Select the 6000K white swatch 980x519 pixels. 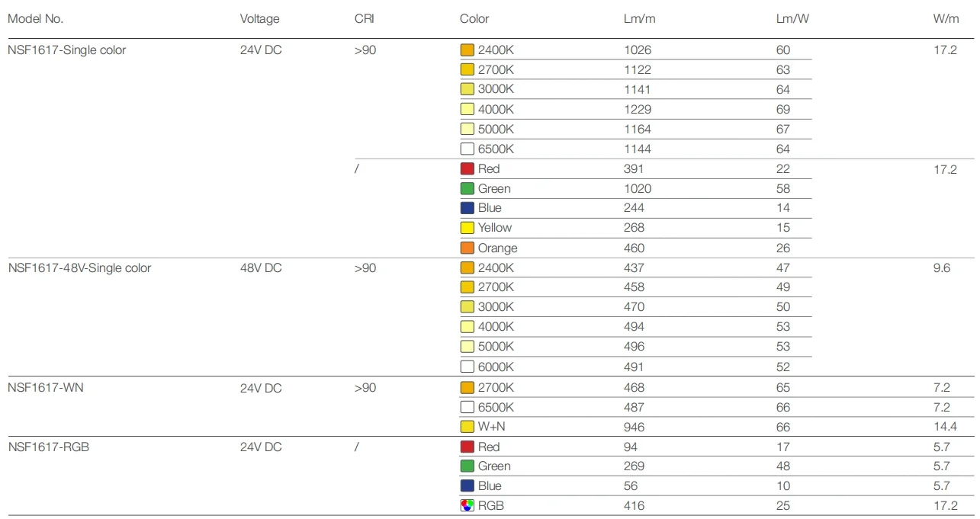tap(467, 367)
